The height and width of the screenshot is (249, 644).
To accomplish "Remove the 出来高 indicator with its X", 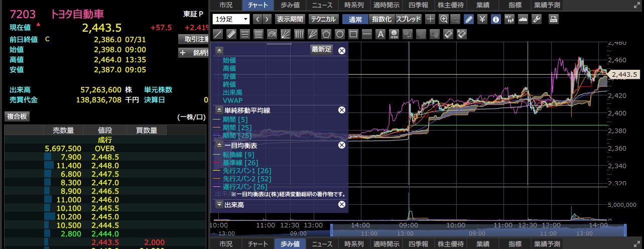I will 342,204.
